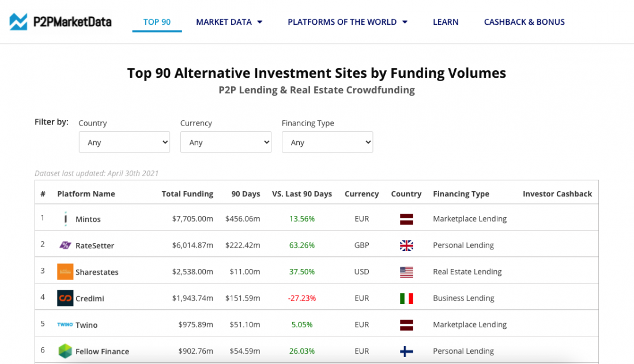Sort by VS. Last 90 Days header
This screenshot has width=634, height=364.
pyautogui.click(x=302, y=194)
